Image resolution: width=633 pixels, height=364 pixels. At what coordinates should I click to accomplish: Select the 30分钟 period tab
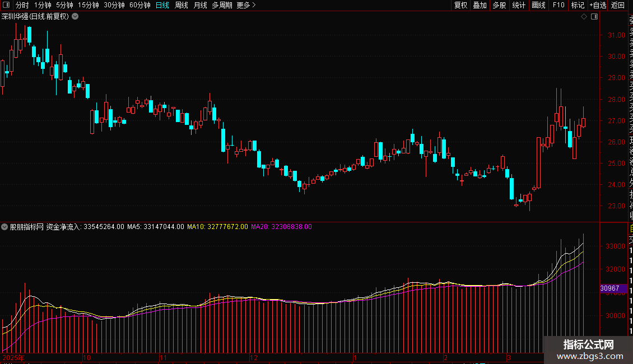pos(114,5)
